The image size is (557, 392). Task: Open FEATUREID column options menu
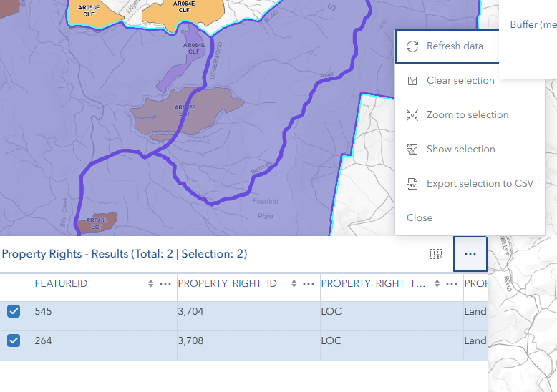165,284
